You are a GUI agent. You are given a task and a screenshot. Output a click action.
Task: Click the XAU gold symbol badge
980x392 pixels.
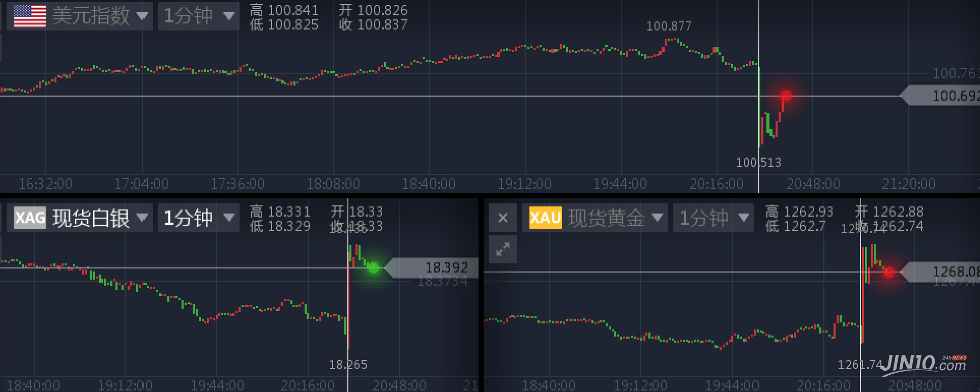pyautogui.click(x=545, y=218)
